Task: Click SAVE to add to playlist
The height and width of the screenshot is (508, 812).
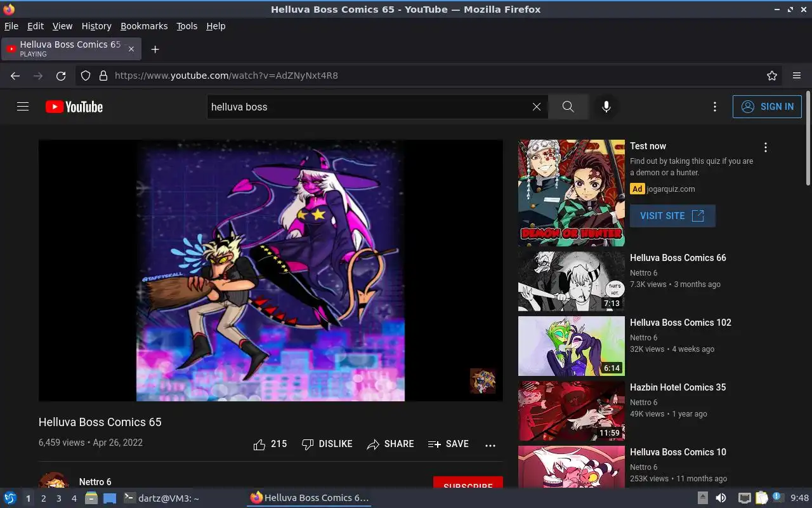Action: coord(448,444)
